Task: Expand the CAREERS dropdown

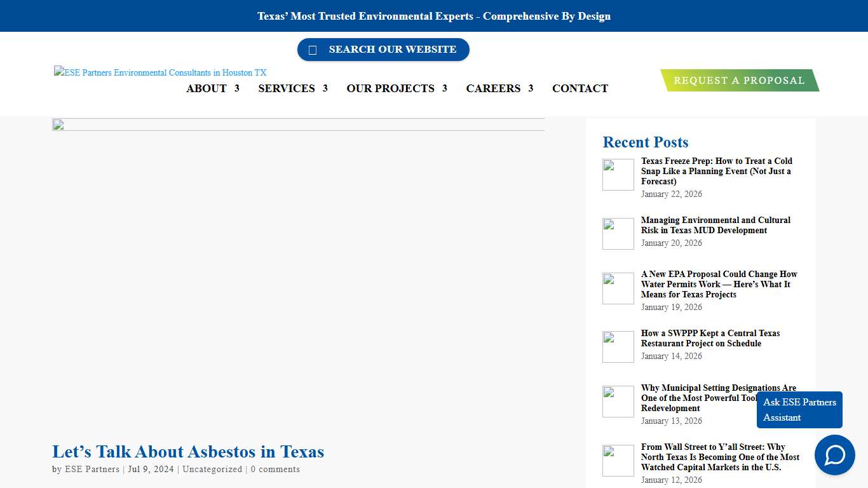Action: [495, 88]
